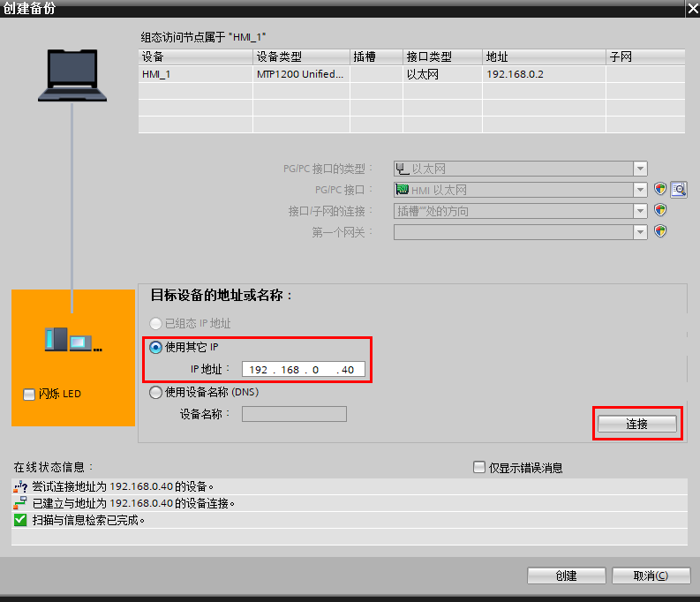Enable the 闪烁 LED checkbox

pyautogui.click(x=29, y=394)
